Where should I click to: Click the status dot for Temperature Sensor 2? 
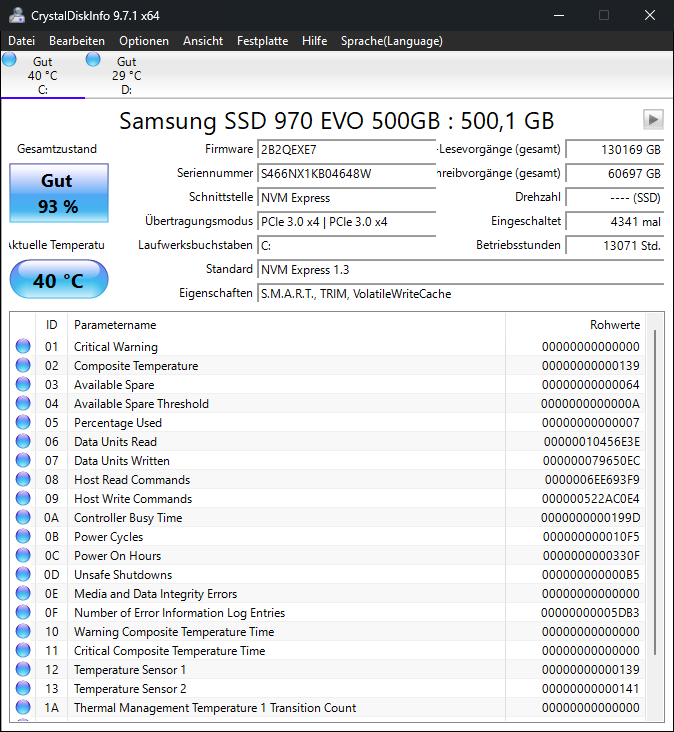pos(23,688)
